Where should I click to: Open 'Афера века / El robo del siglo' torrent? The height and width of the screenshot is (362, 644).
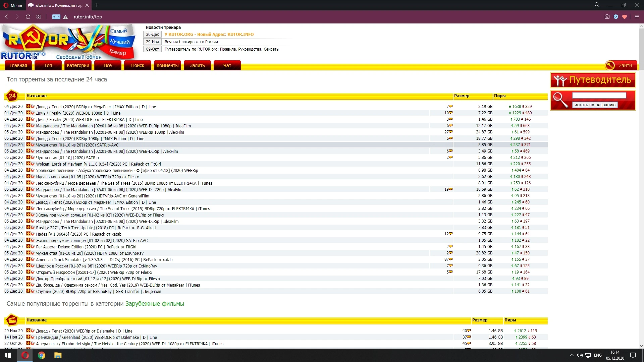[129, 344]
